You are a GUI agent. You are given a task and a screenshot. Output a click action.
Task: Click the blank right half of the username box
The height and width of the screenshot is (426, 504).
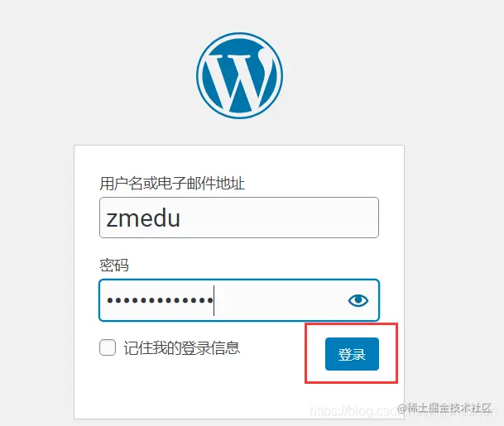click(x=309, y=218)
